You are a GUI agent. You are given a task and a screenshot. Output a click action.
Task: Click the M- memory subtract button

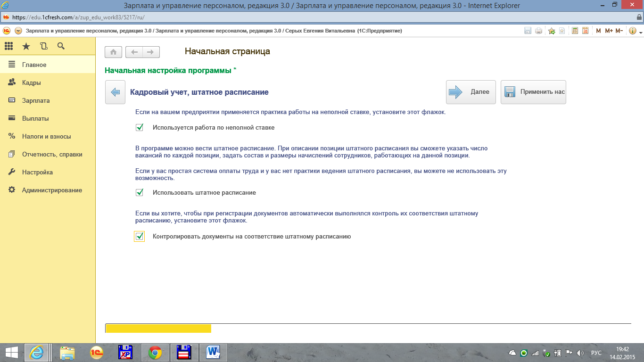coord(619,31)
